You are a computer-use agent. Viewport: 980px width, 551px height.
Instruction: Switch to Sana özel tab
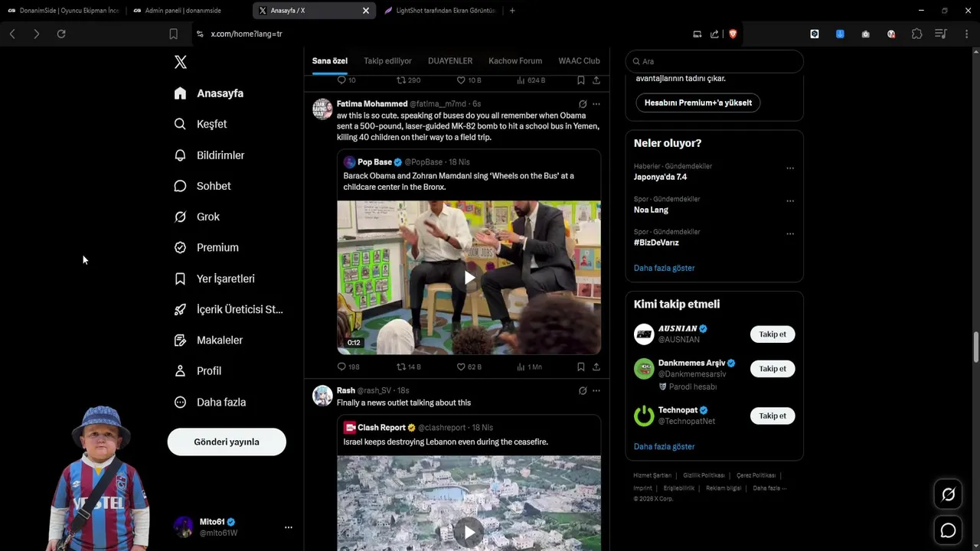click(330, 61)
